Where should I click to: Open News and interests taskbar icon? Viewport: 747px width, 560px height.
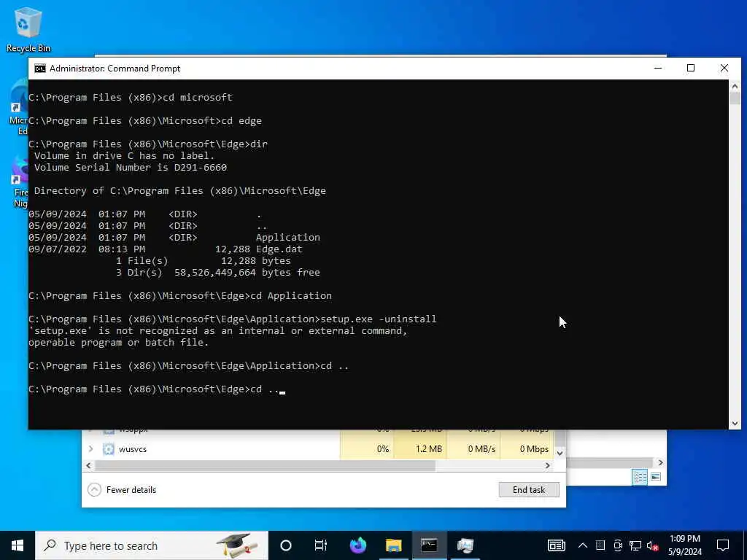pos(556,545)
